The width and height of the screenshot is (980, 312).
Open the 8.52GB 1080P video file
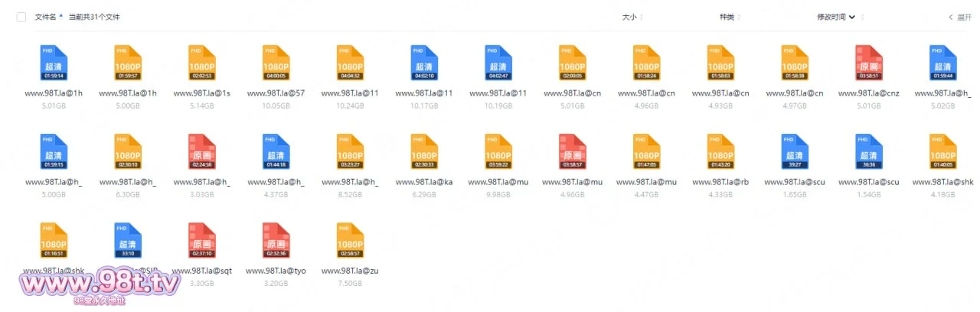coord(350,151)
